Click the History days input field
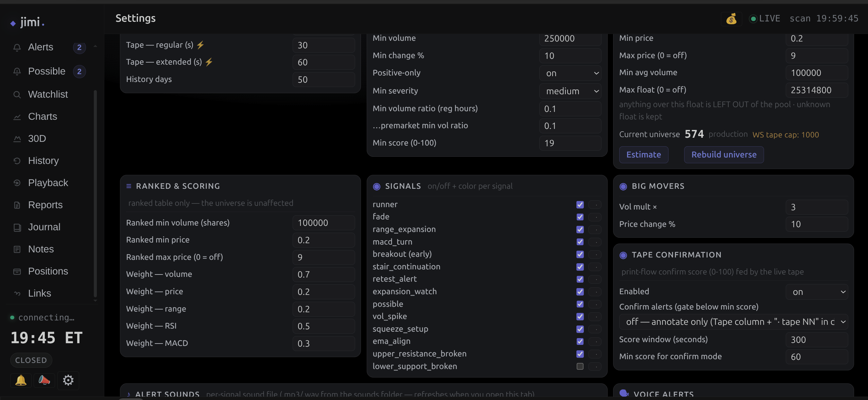Viewport: 868px width, 400px height. point(324,80)
